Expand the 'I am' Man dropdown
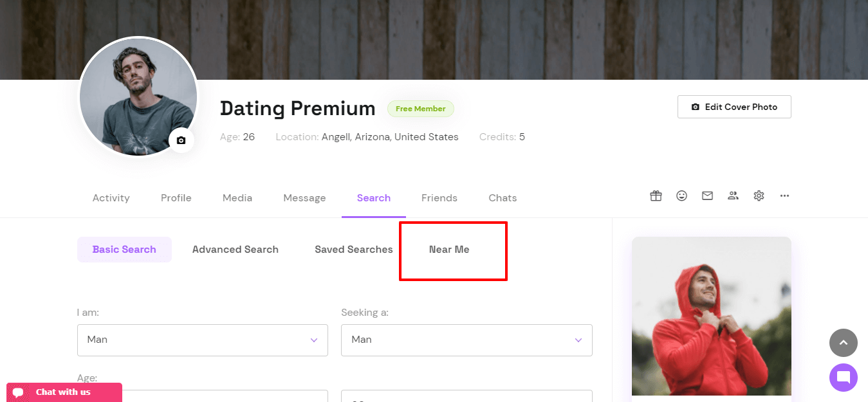Viewport: 868px width, 402px height. [203, 340]
